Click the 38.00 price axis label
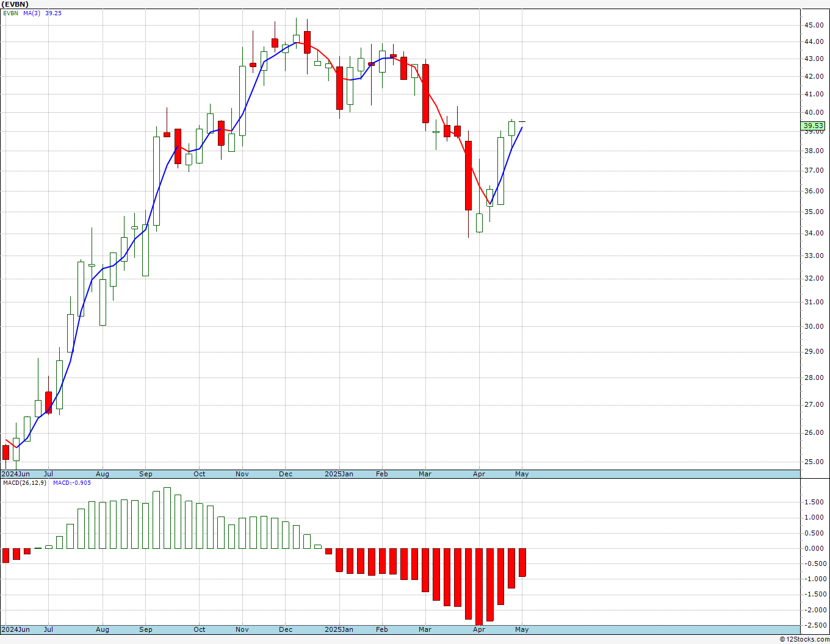830x644 pixels. pyautogui.click(x=814, y=151)
